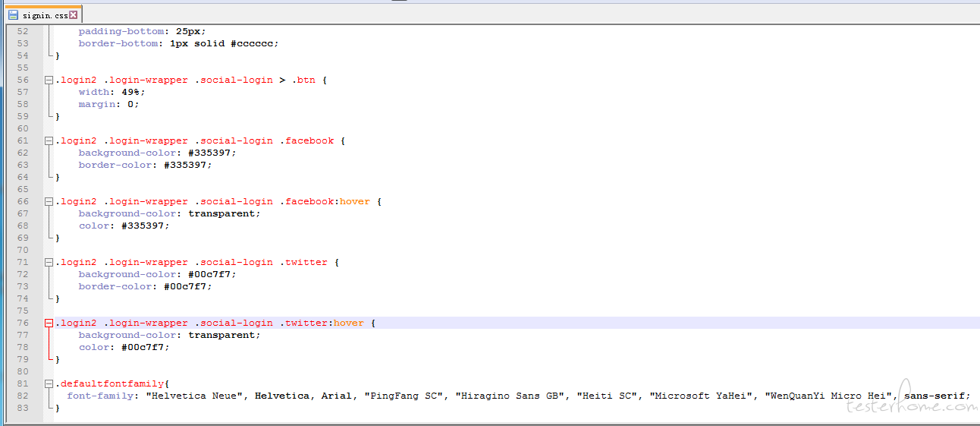Screen dimensions: 980x426
Task: Select line number 52 in the margin
Action: tap(22, 31)
